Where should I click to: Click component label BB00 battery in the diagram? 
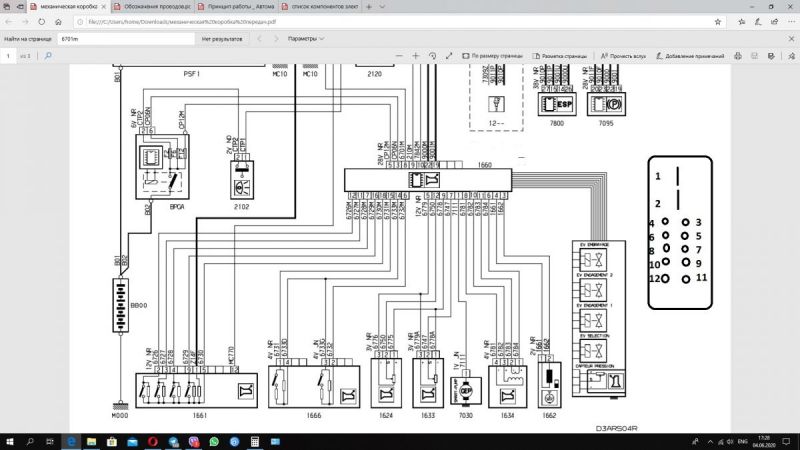(138, 305)
